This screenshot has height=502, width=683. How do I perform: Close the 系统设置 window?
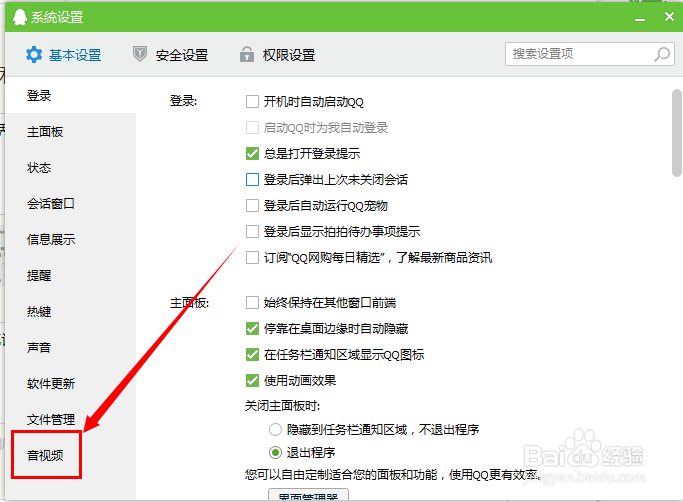[669, 17]
